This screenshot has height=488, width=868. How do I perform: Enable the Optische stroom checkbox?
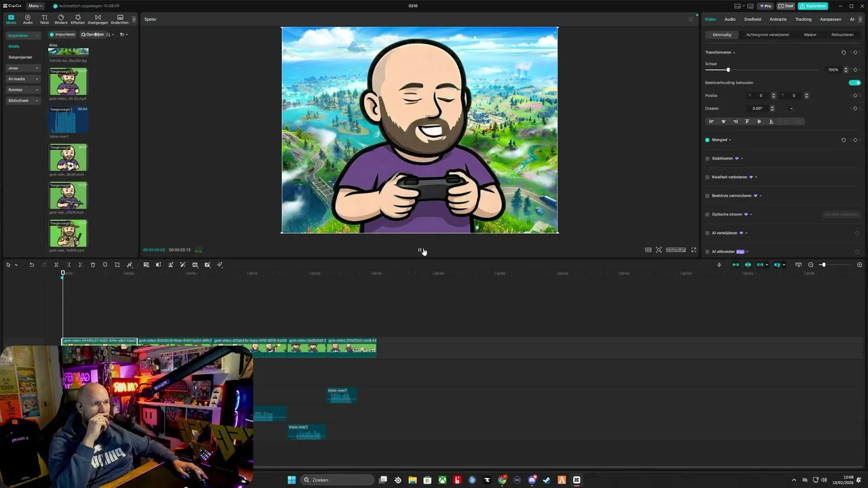pos(707,214)
